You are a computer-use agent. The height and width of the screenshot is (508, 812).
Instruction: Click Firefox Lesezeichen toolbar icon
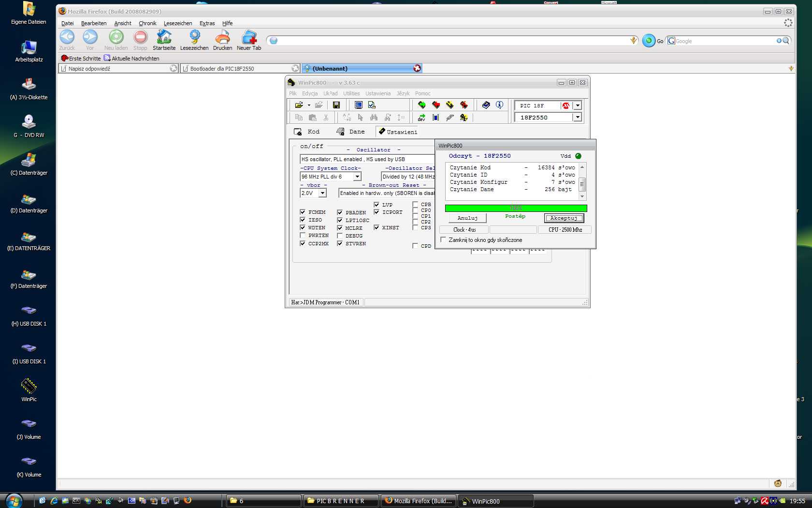(194, 37)
